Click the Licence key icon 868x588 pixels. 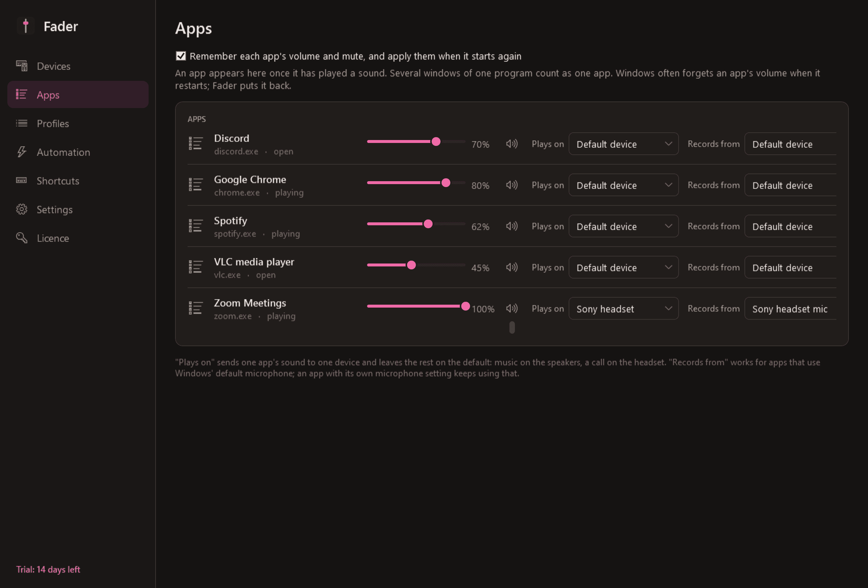[x=22, y=238]
